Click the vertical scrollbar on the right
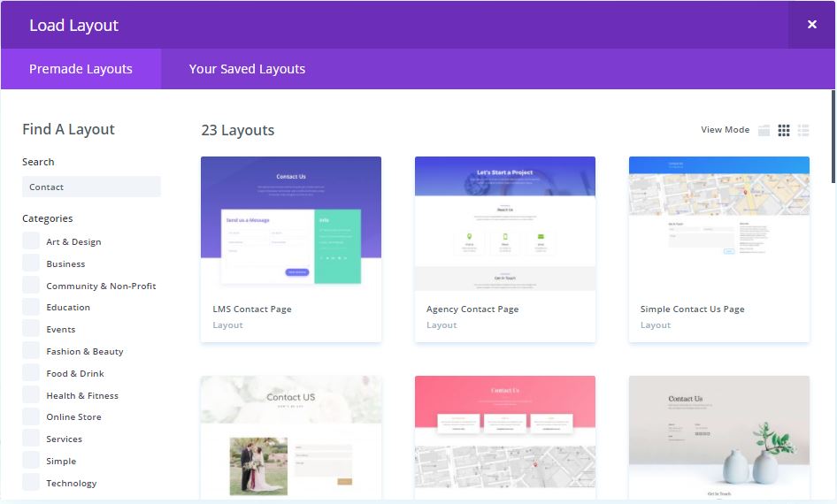The height and width of the screenshot is (504, 837). (833, 136)
